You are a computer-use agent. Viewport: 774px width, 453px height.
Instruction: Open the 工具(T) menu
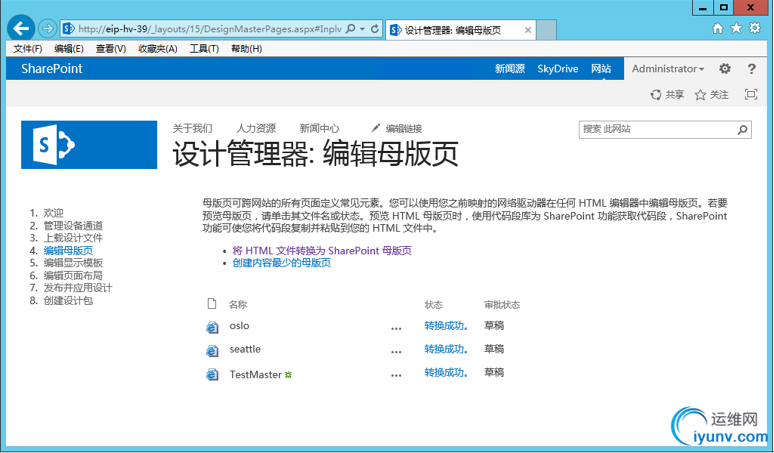point(204,48)
